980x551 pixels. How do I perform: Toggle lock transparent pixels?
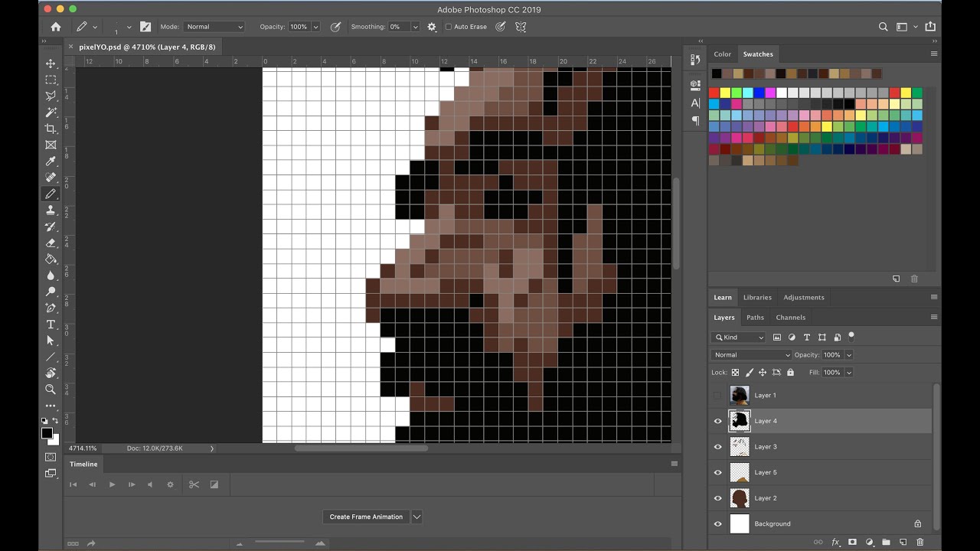coord(735,373)
